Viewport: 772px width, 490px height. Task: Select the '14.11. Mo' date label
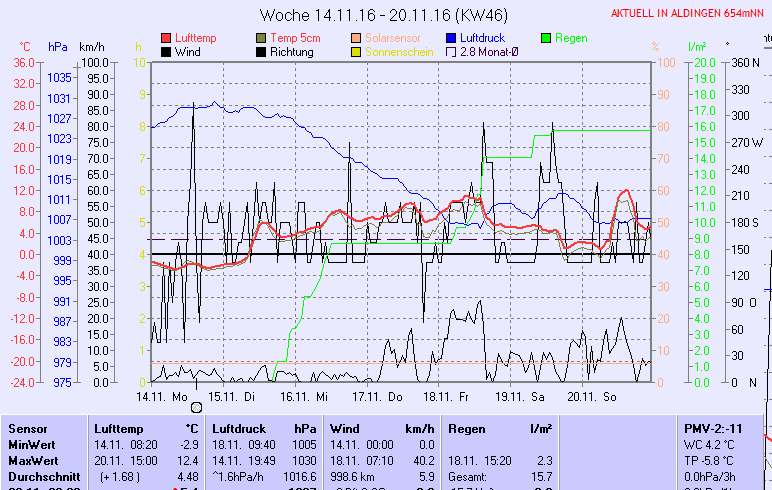click(x=162, y=396)
